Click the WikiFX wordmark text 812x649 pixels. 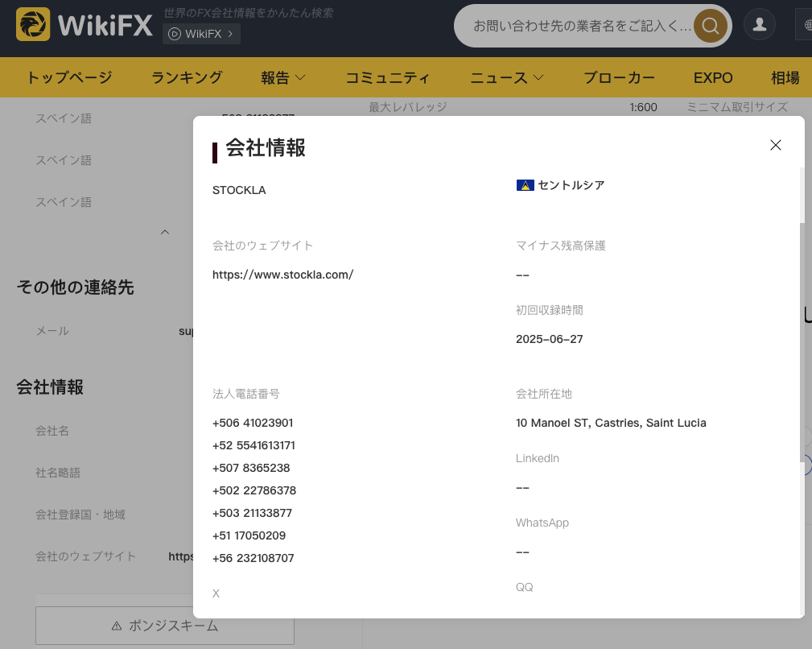(105, 26)
